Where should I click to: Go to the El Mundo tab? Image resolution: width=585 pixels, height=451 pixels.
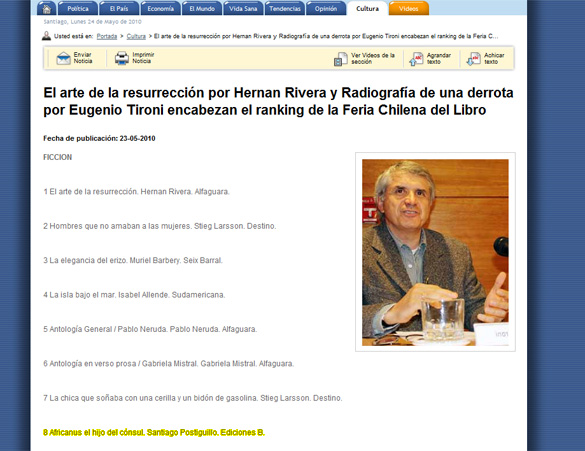tap(202, 8)
